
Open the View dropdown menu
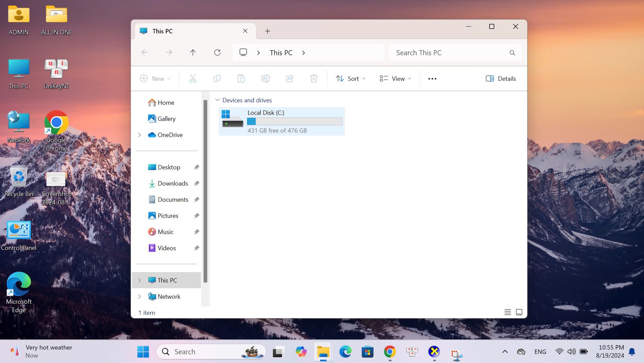pos(395,79)
